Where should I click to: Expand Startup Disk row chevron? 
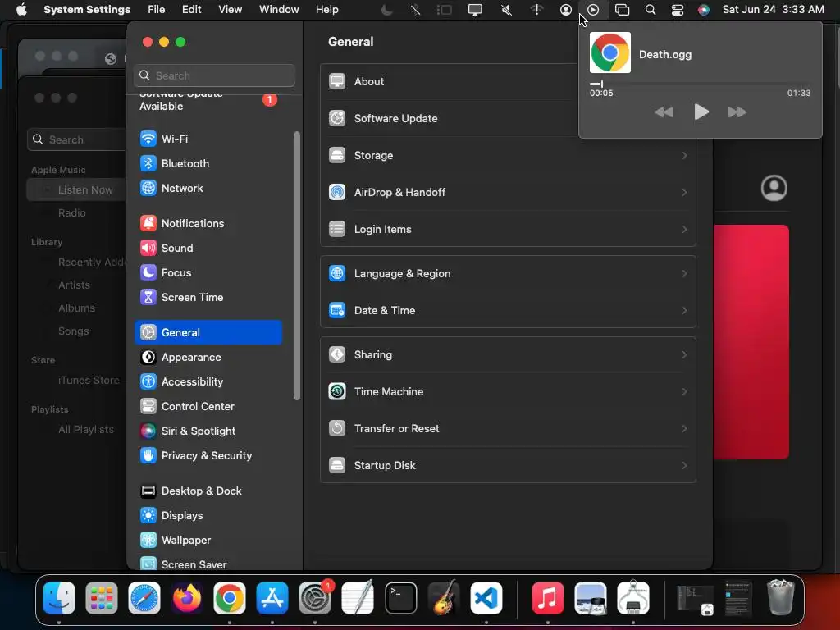click(684, 466)
